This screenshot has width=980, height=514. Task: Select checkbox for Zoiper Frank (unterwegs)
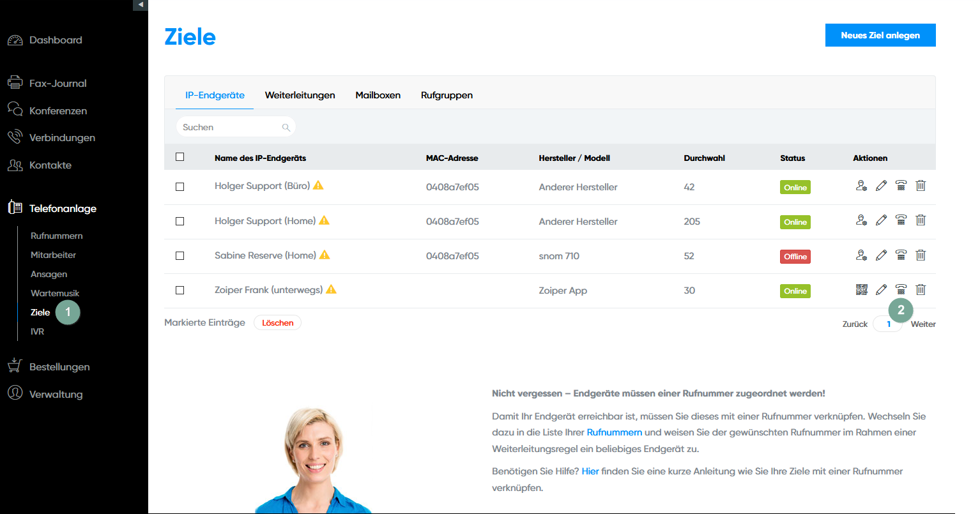180,291
